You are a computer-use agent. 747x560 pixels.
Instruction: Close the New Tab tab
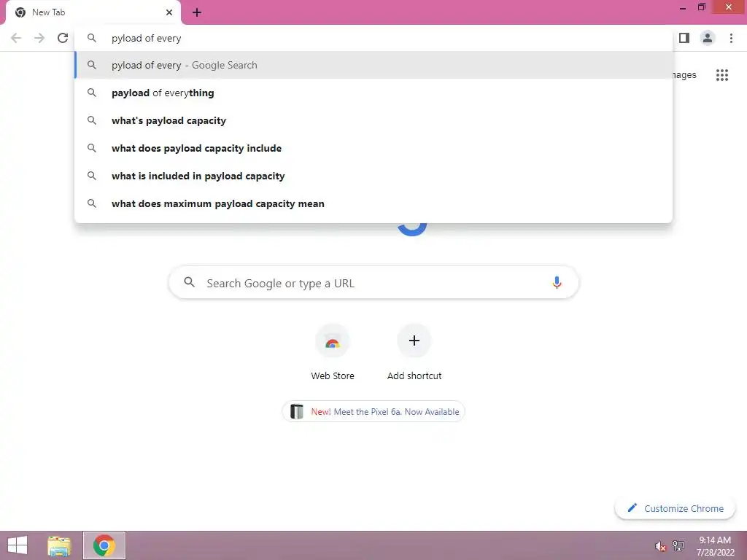169,12
